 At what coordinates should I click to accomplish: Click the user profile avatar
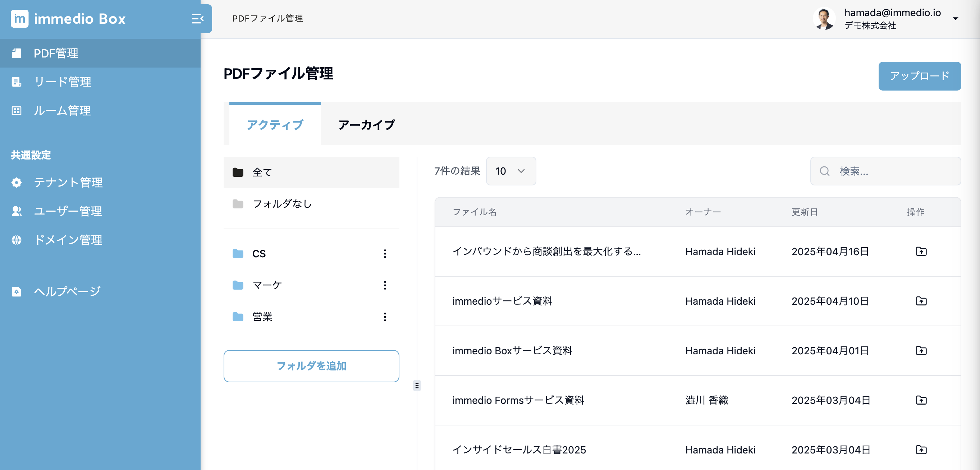pyautogui.click(x=824, y=19)
